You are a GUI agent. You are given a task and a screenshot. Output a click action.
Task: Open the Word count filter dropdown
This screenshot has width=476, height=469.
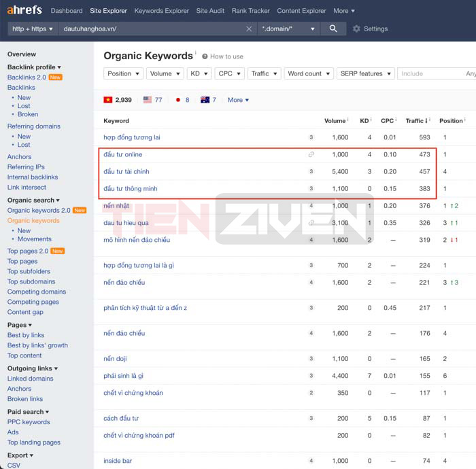point(309,73)
